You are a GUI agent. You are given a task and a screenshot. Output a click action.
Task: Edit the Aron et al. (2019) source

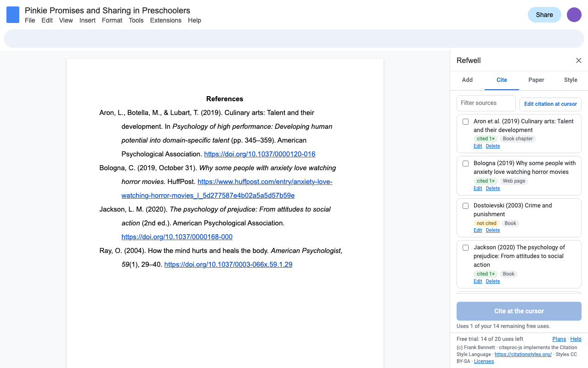(x=478, y=146)
